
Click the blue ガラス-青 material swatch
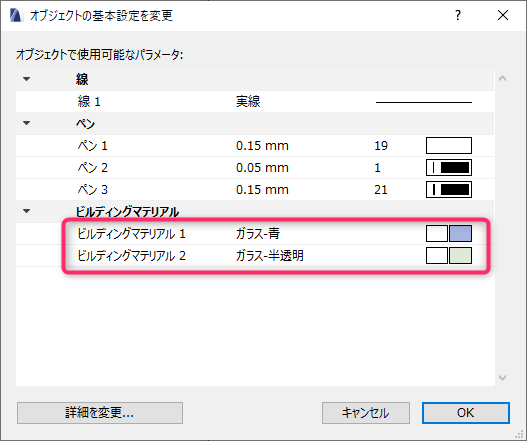460,234
